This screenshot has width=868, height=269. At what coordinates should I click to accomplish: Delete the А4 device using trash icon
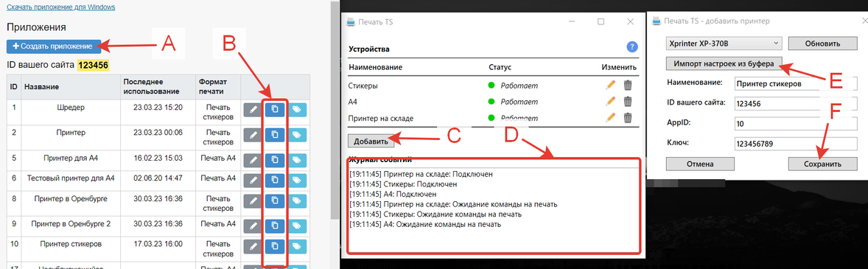coord(628,101)
